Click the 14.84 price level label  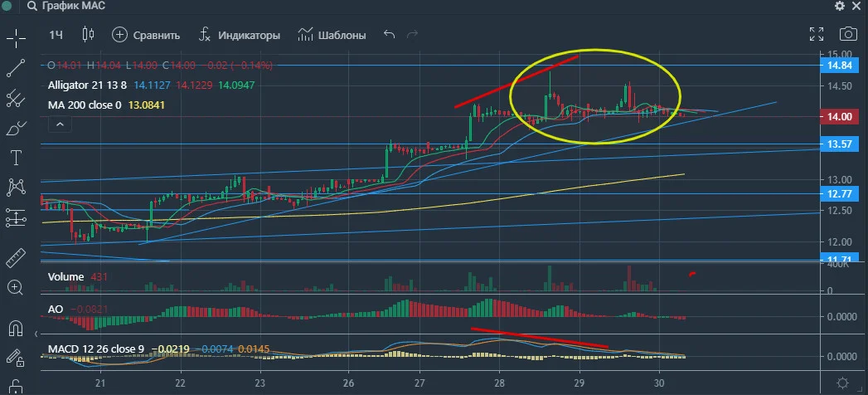coord(839,66)
